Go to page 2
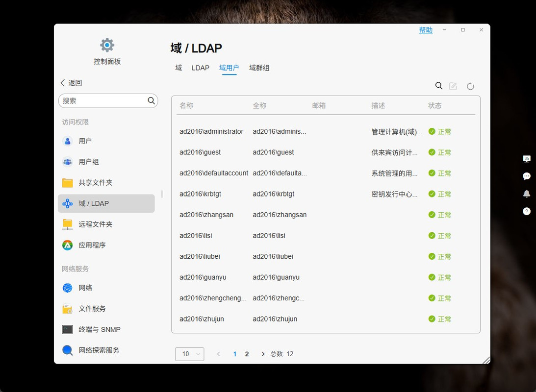Viewport: 536px width, 392px height. [x=247, y=354]
